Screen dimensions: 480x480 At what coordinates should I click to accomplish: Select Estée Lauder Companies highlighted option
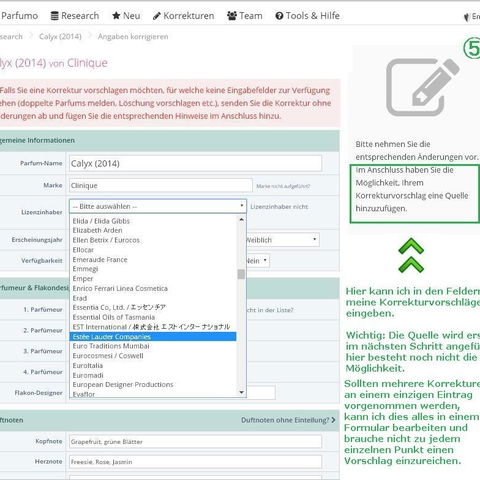pyautogui.click(x=153, y=337)
